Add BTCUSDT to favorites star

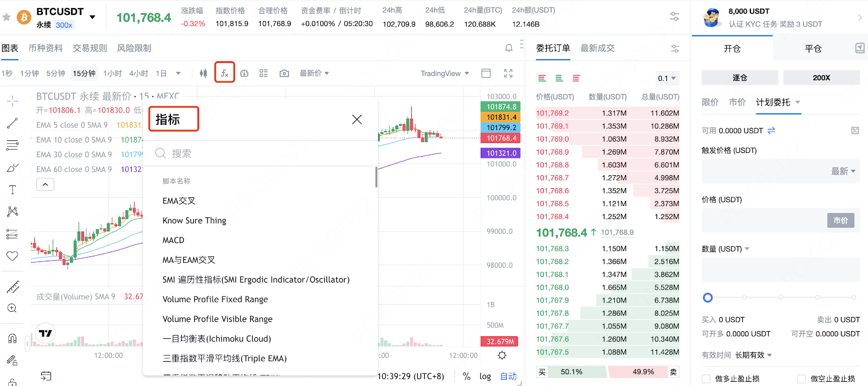coord(7,17)
